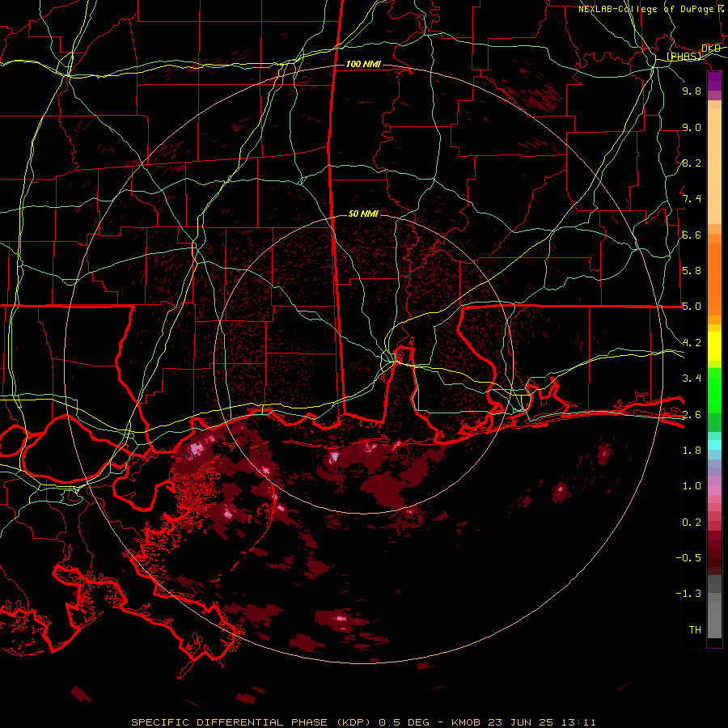728x728 pixels.
Task: Click the -1.3 scale value
Action: (x=688, y=594)
